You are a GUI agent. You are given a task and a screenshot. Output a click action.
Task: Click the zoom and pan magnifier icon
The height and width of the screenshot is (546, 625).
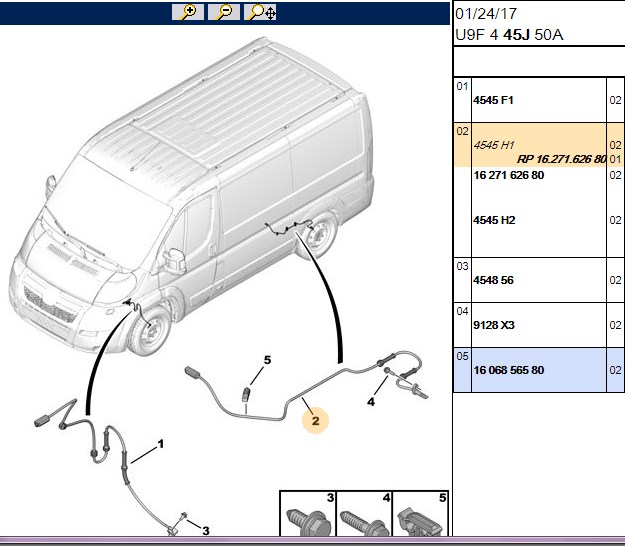(x=260, y=12)
